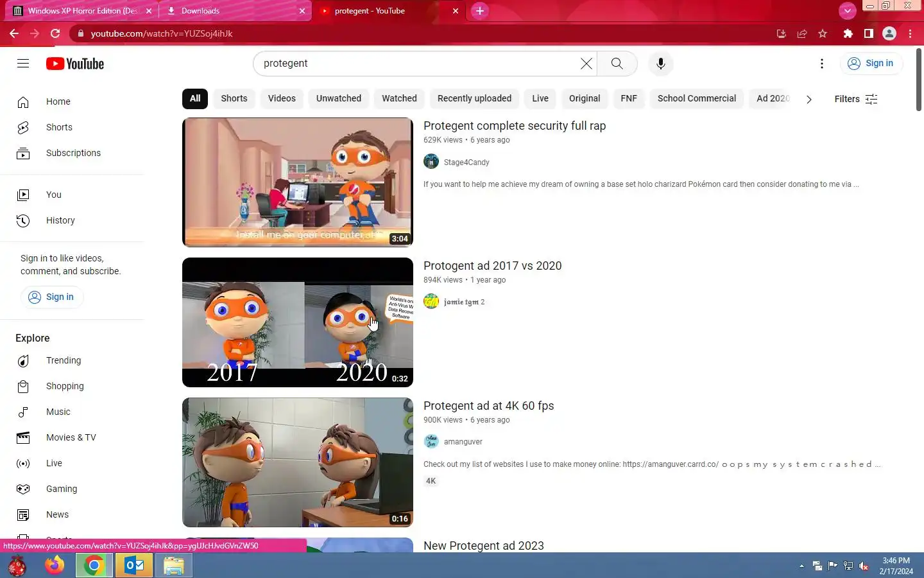Screen dimensions: 924x578
Task: Play the 3:04 full rap thumbnail
Action: coord(298,182)
